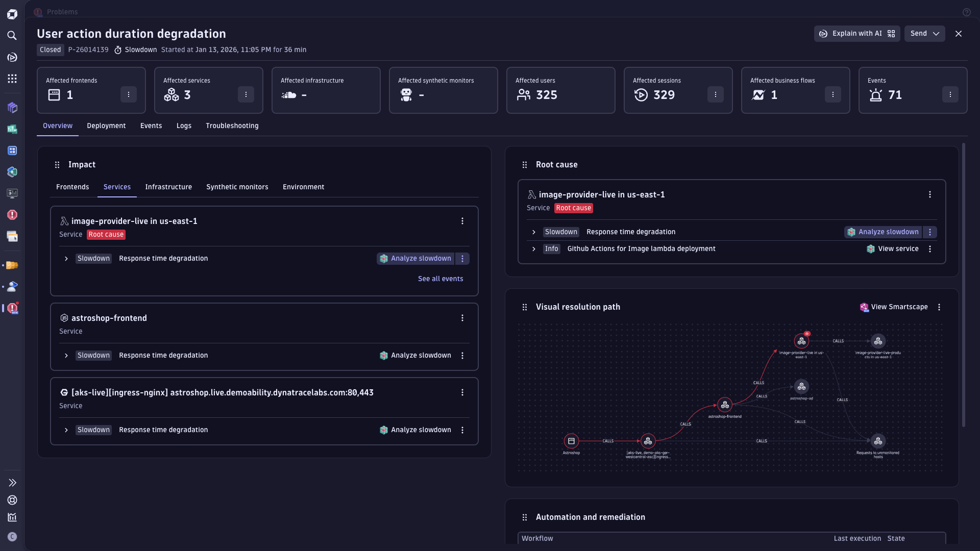Click the Explain with AI button

[x=857, y=34]
